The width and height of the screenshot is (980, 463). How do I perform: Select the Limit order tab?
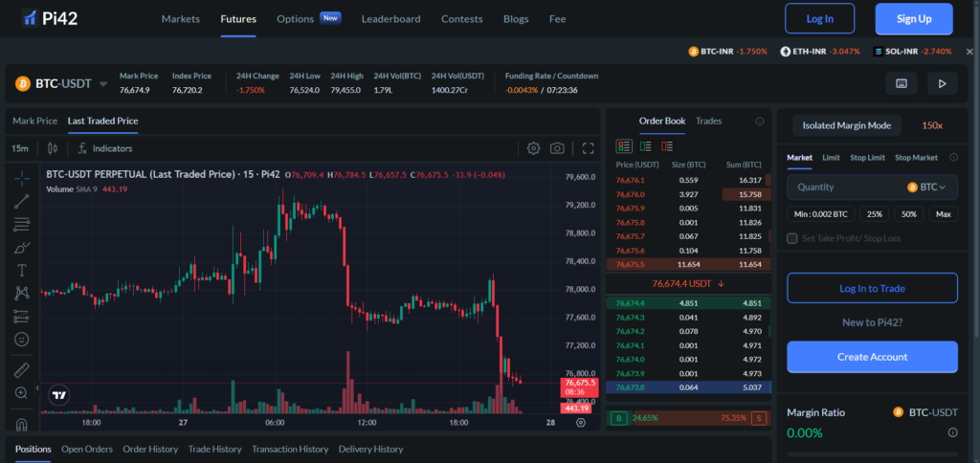pos(831,158)
